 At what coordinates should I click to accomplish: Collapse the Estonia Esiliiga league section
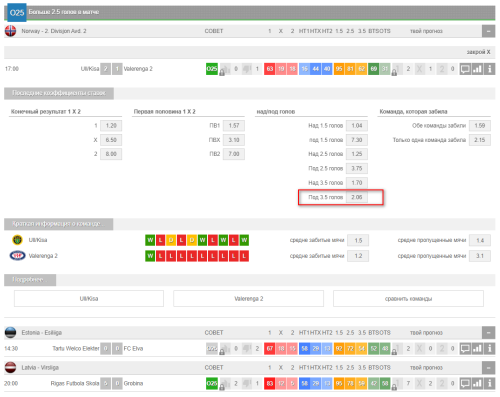[488, 332]
